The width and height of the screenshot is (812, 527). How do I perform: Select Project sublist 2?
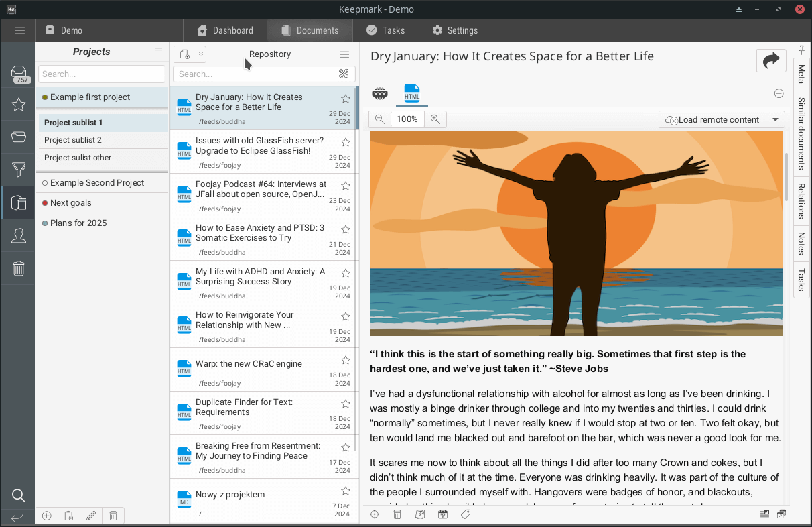[73, 140]
